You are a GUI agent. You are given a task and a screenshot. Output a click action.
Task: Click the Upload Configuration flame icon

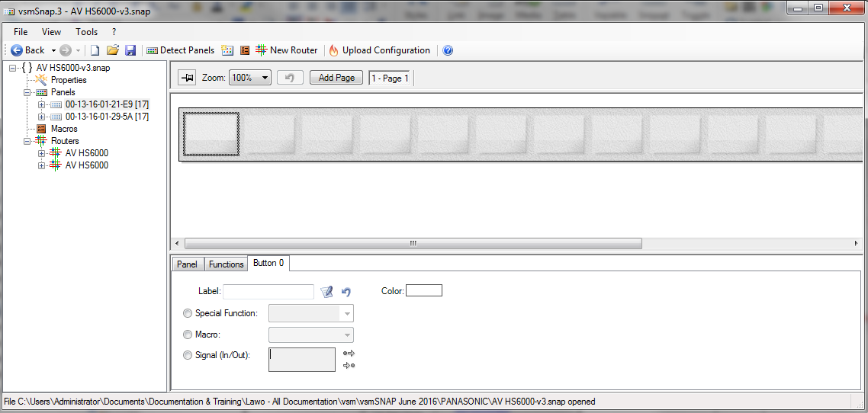(333, 50)
